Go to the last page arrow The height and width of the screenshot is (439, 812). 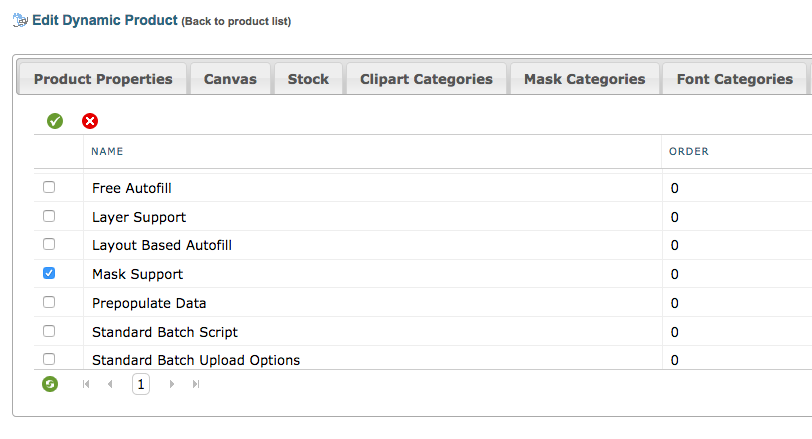coord(196,384)
